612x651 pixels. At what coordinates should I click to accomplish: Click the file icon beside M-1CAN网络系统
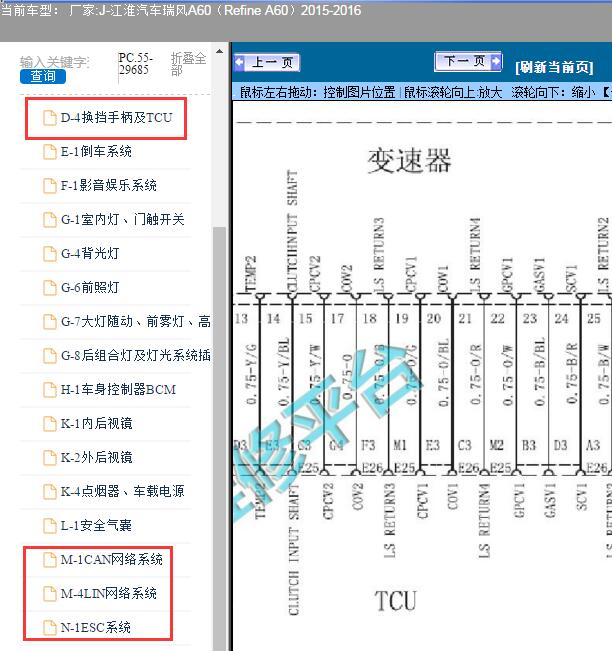click(50, 560)
